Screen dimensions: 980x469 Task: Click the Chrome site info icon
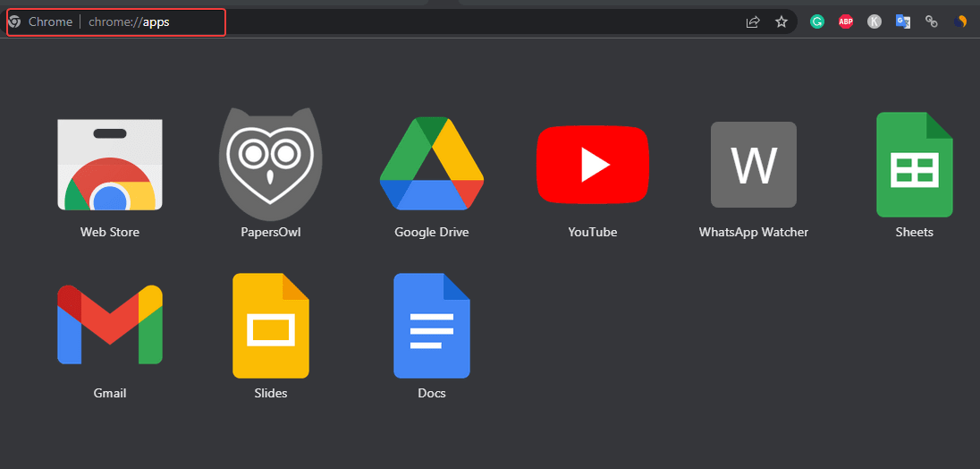coord(15,21)
